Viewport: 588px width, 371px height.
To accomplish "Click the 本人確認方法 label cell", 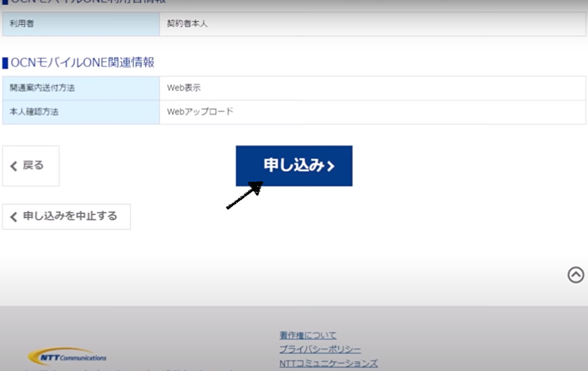I will point(81,112).
